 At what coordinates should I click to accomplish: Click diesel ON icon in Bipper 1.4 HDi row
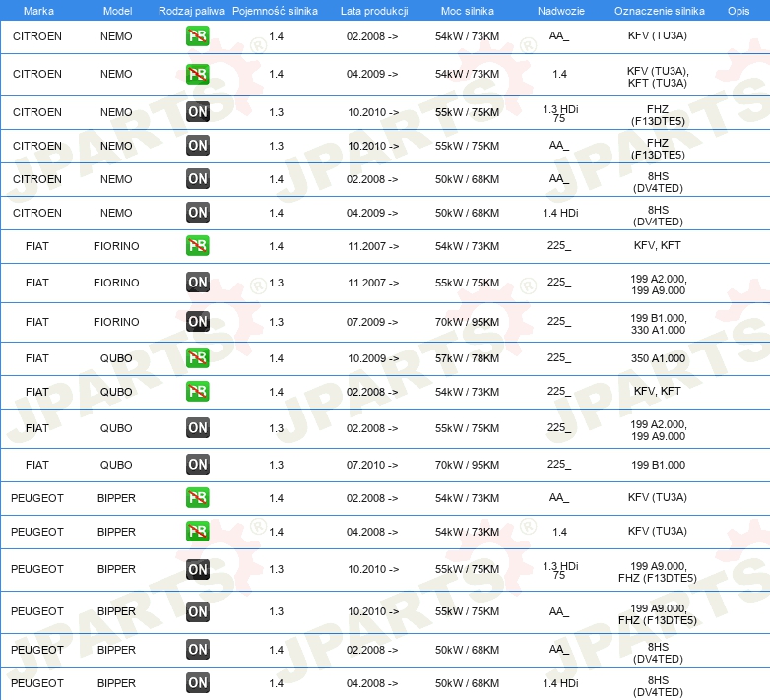coord(197,682)
